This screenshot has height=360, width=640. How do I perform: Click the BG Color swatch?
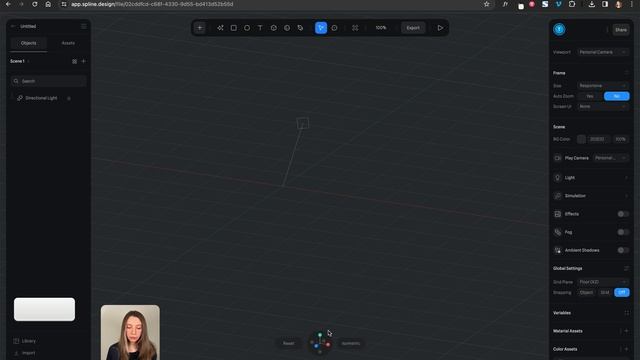(x=581, y=139)
